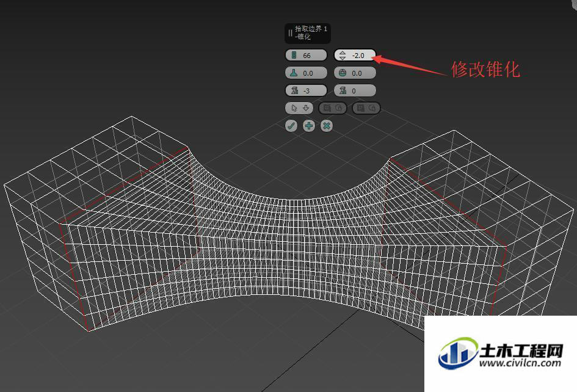This screenshot has height=392, width=577.
Task: Click the Twist 2 icon beside 0
Action: [x=343, y=90]
